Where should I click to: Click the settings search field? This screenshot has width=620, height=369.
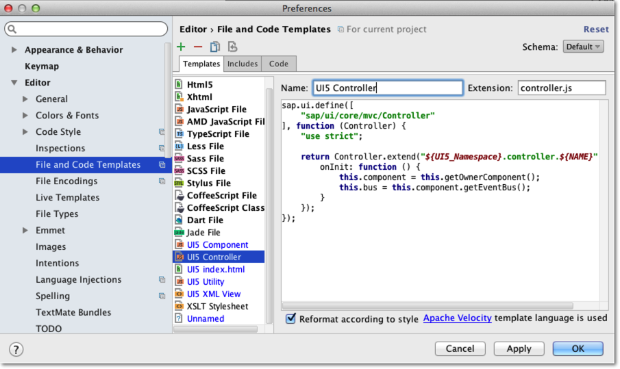tap(86, 29)
